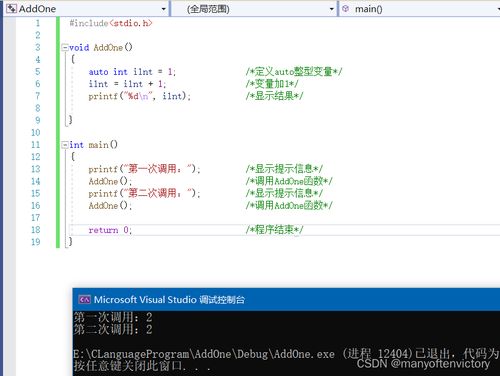500x376 pixels.
Task: Click the debug console window icon
Action: point(84,300)
